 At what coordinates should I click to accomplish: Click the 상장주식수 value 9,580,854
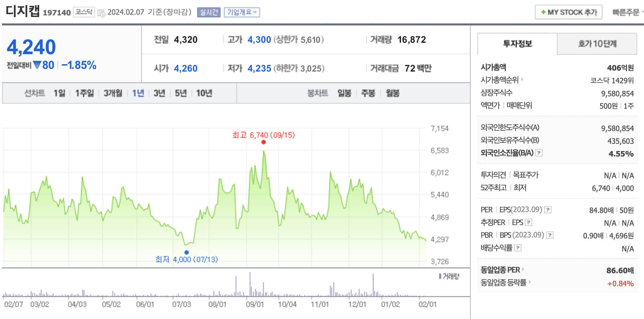pyautogui.click(x=618, y=94)
